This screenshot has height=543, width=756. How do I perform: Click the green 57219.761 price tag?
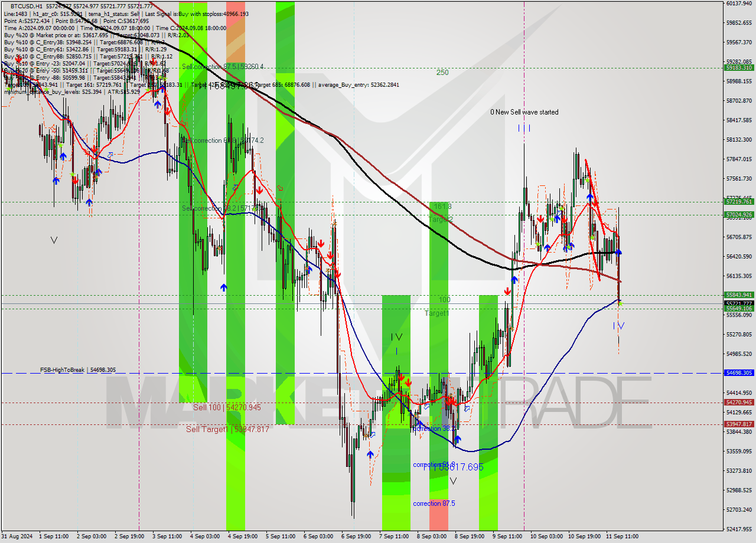738,202
